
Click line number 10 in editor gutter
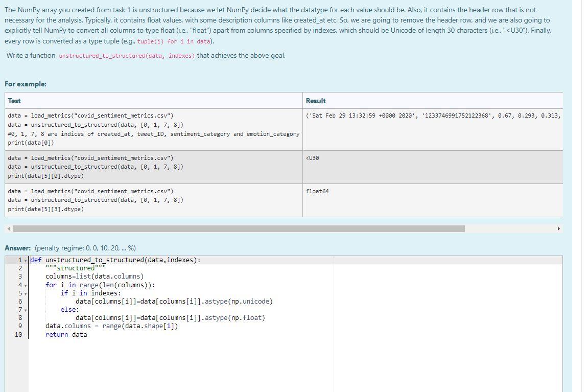click(x=18, y=335)
